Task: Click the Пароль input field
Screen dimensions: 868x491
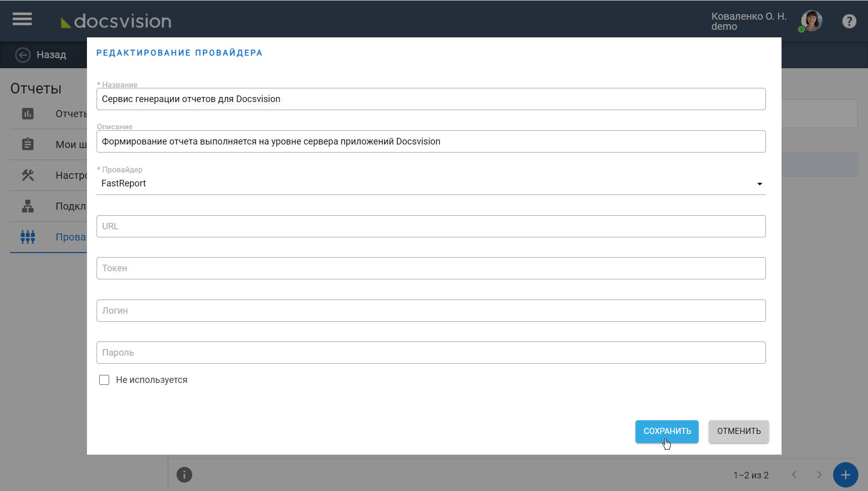Action: 431,353
